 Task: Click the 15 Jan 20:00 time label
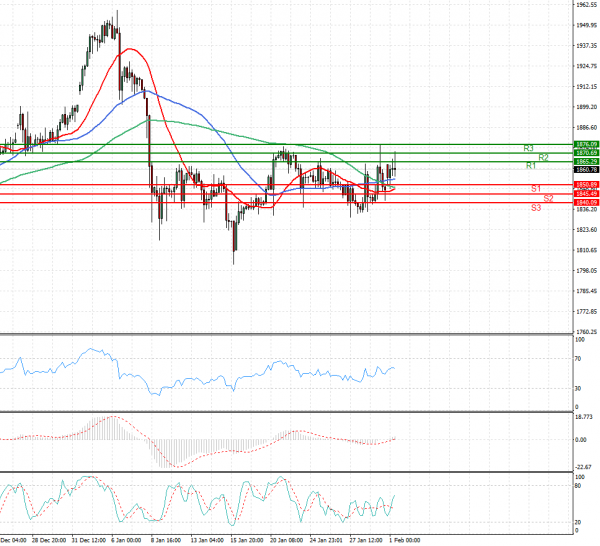tap(247, 540)
